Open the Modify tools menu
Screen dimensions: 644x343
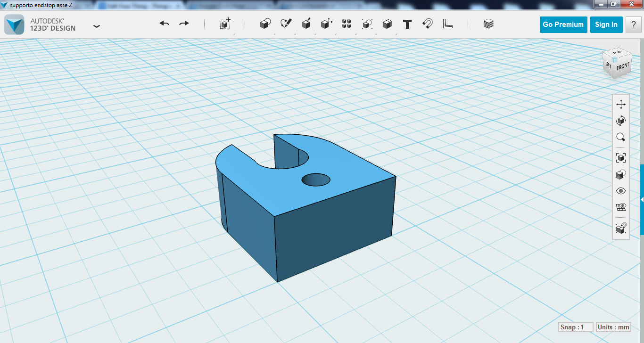[x=326, y=24]
